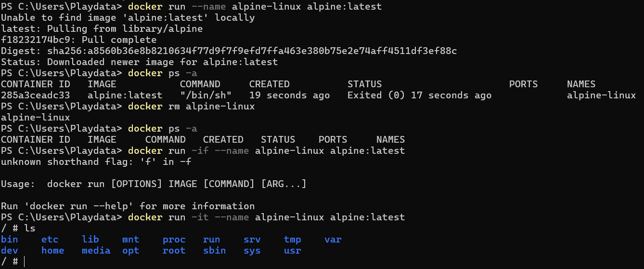Screen dimensions: 644x269
Task: Click the container ID 285a3ceadc33
Action: tap(36, 95)
